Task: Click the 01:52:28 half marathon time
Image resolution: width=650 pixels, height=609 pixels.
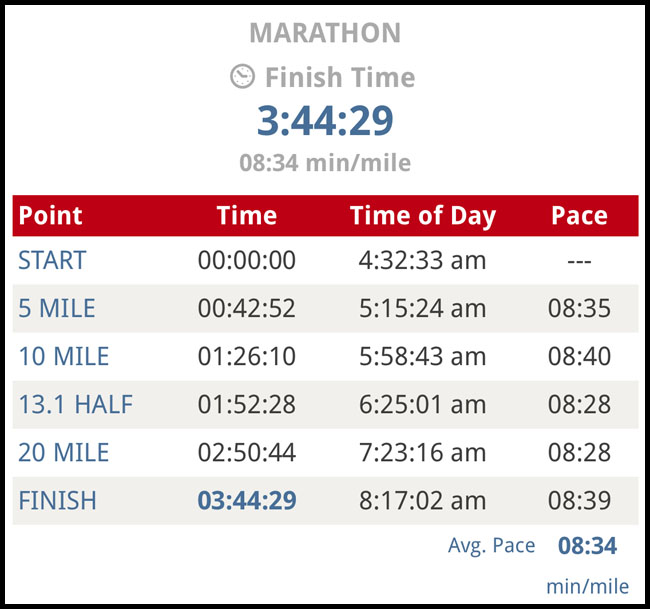Action: [x=247, y=405]
